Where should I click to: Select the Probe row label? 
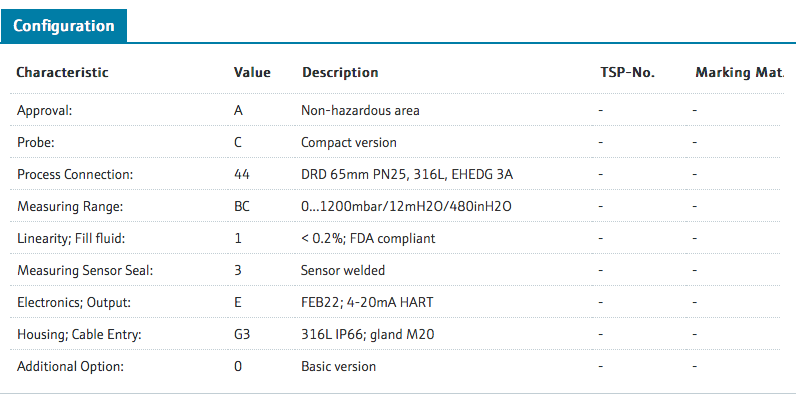pyautogui.click(x=36, y=143)
